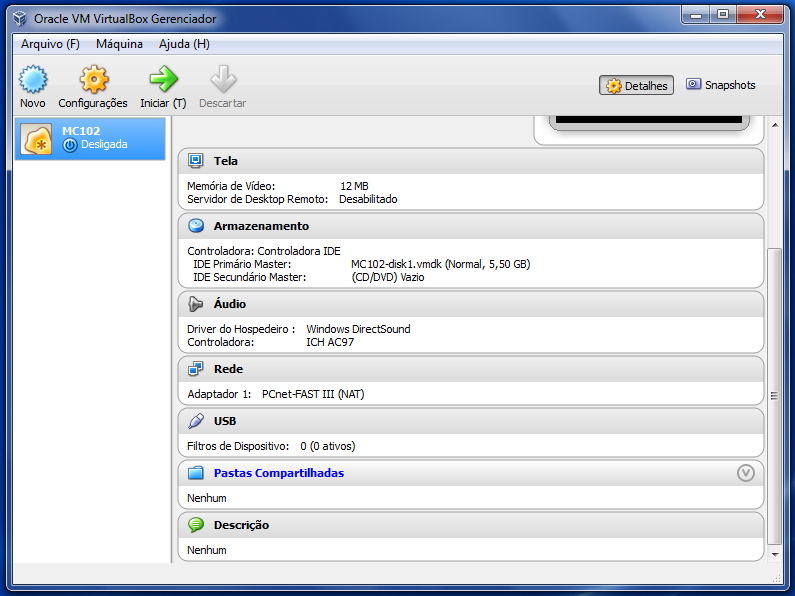Image resolution: width=795 pixels, height=596 pixels.
Task: Open the Ajuda (H) menu
Action: click(184, 44)
